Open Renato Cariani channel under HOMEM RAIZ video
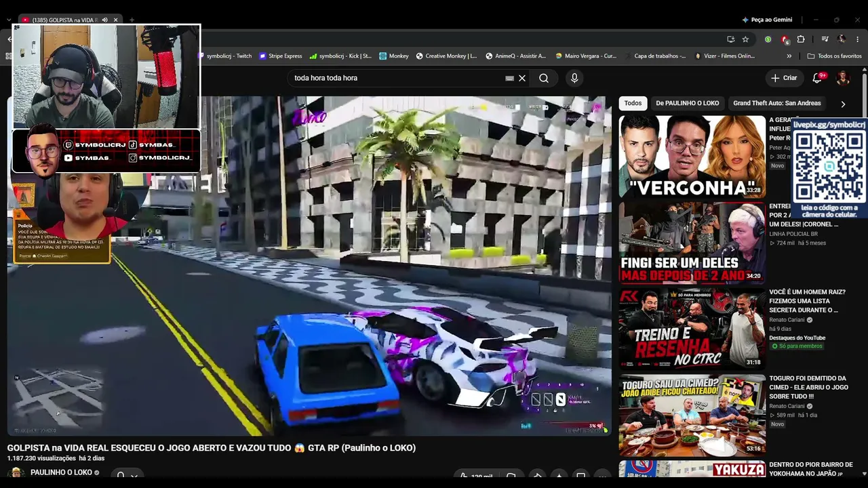Image resolution: width=868 pixels, height=488 pixels. click(x=787, y=320)
